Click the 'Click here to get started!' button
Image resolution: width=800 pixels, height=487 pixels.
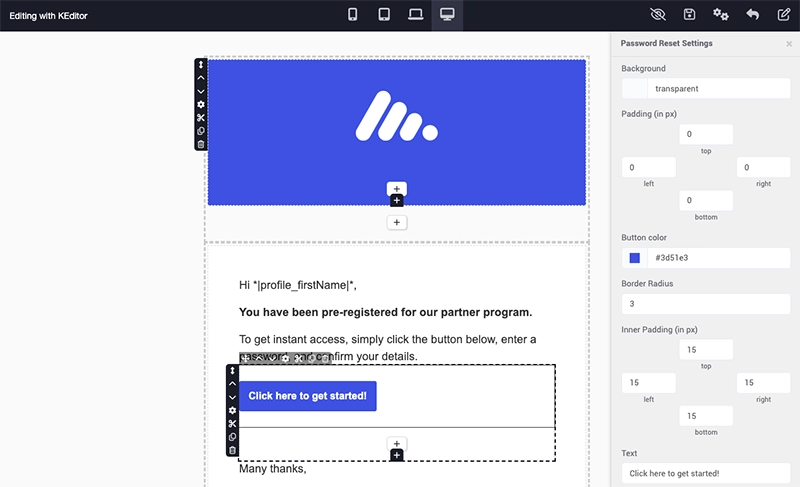[x=307, y=396]
